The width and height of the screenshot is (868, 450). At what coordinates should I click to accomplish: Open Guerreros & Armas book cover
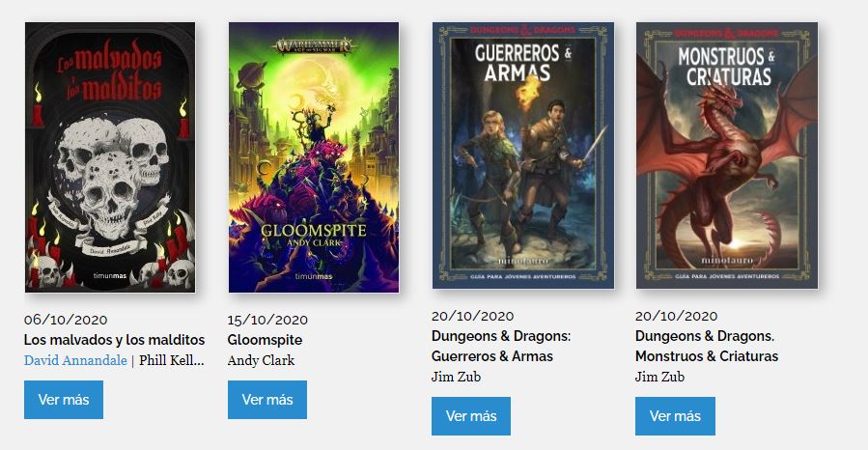(523, 155)
